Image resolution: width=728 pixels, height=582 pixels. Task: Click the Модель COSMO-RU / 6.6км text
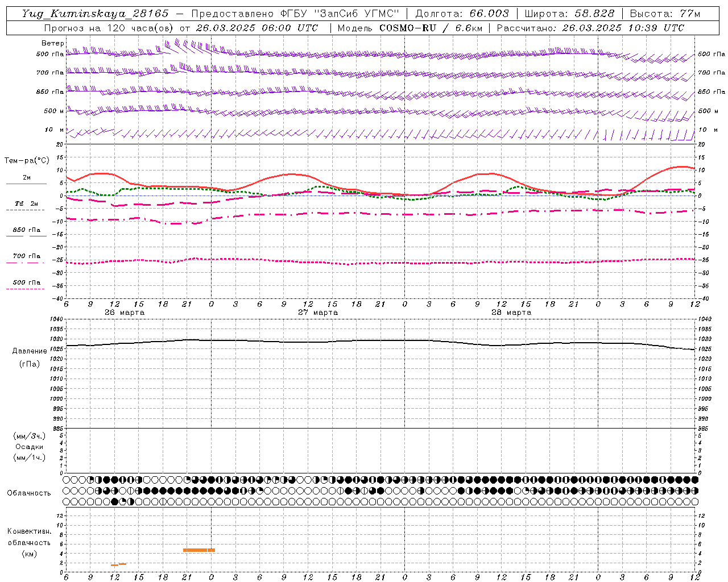pyautogui.click(x=409, y=28)
